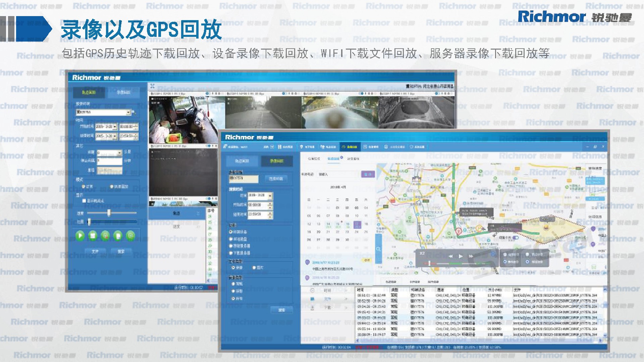
Task: Click file button in back window
Action: point(95,251)
